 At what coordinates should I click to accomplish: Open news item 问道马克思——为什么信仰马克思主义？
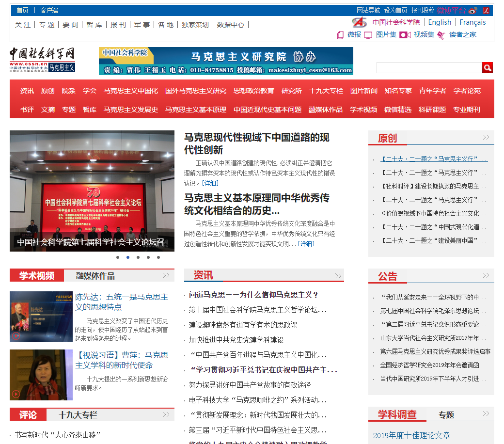[x=254, y=295]
